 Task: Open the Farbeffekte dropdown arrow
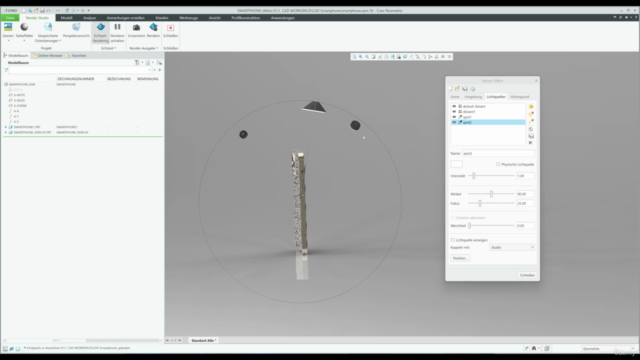(x=24, y=41)
